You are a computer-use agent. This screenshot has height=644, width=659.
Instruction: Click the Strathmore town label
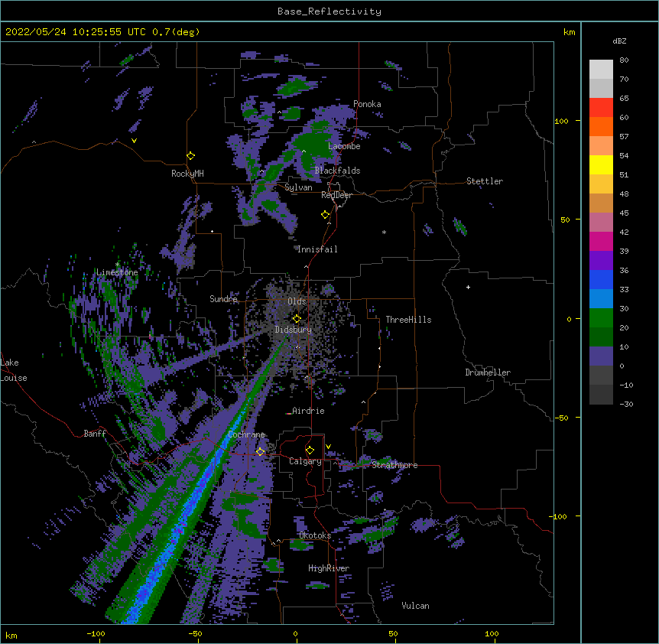click(x=394, y=465)
